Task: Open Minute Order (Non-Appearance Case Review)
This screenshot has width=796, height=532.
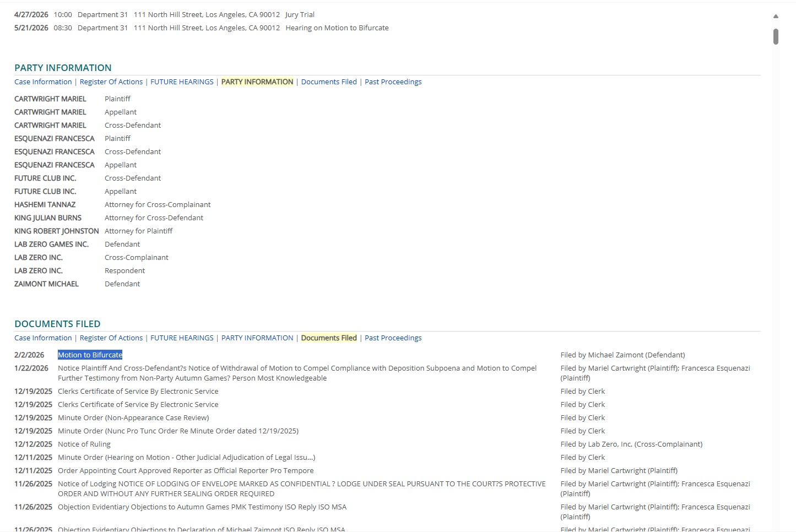Action: pos(133,418)
